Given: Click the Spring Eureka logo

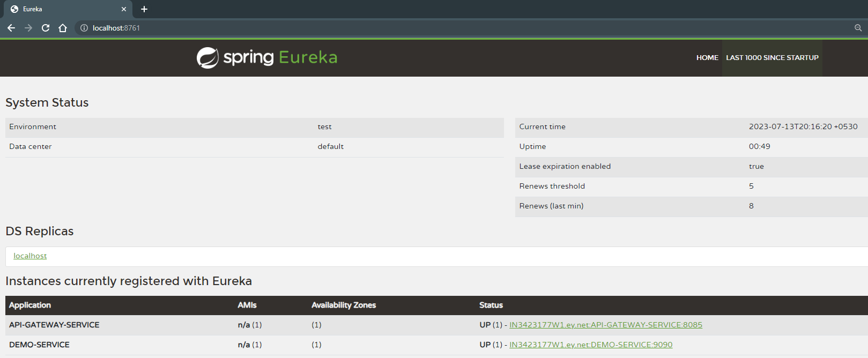Looking at the screenshot, I should [x=267, y=57].
